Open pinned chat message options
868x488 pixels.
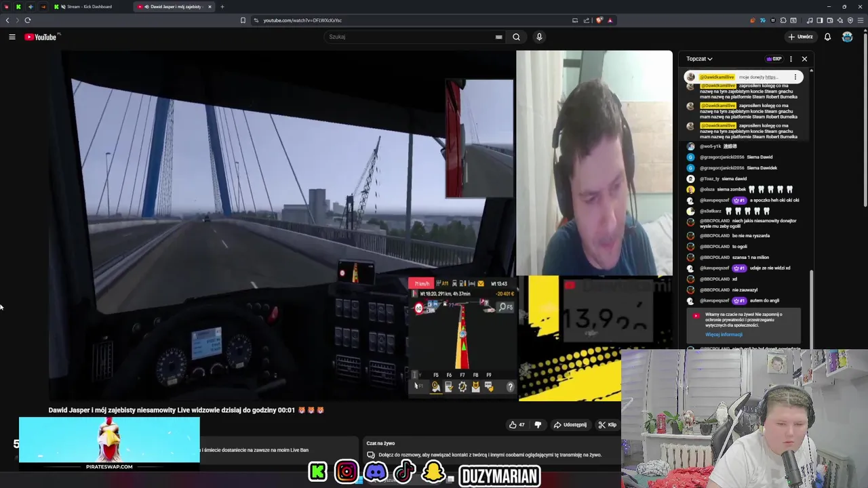795,77
